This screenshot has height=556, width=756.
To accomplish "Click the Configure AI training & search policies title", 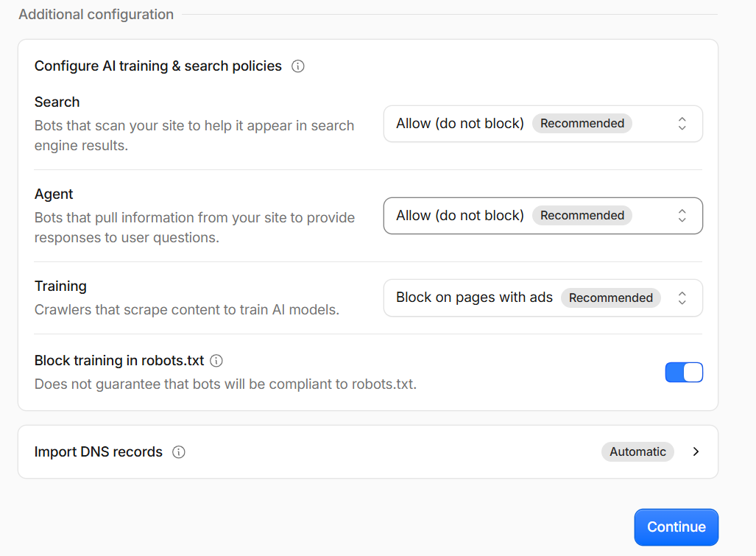I will (158, 66).
